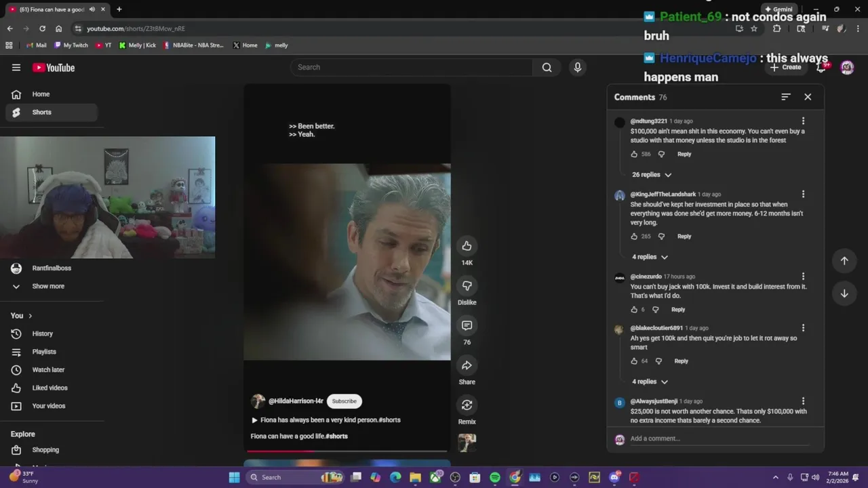868x488 pixels.
Task: Open comment sort options icon
Action: [785, 97]
